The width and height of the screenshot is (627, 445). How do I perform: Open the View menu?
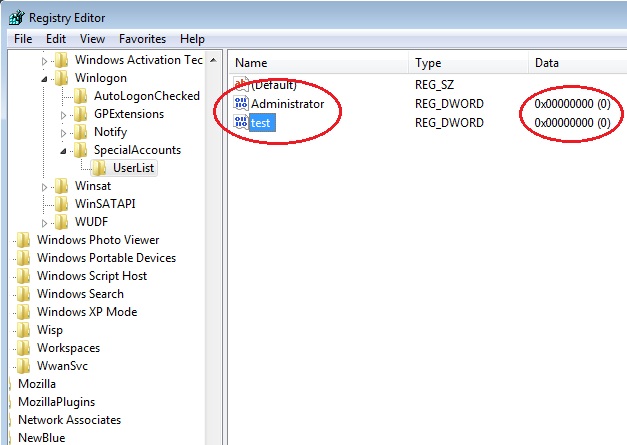92,39
